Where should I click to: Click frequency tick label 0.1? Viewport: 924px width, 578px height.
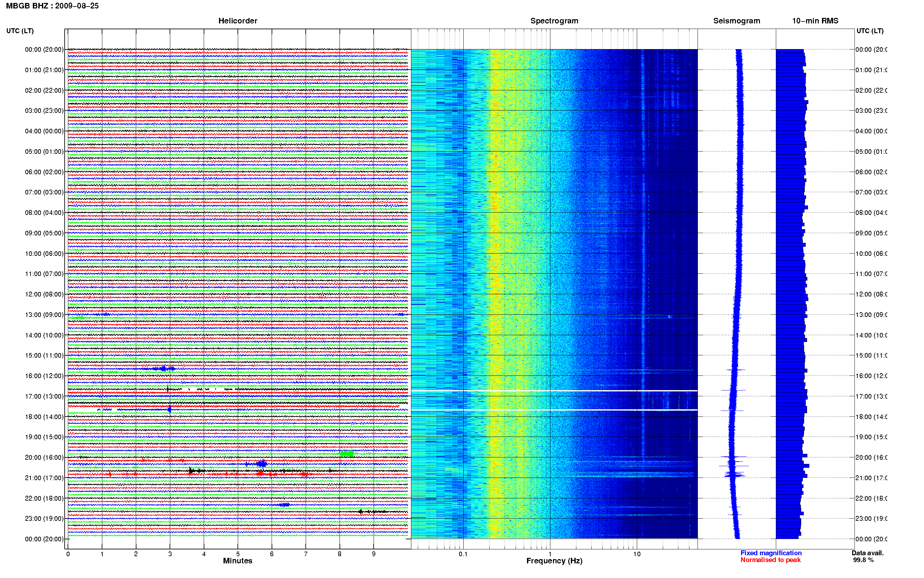pos(463,554)
